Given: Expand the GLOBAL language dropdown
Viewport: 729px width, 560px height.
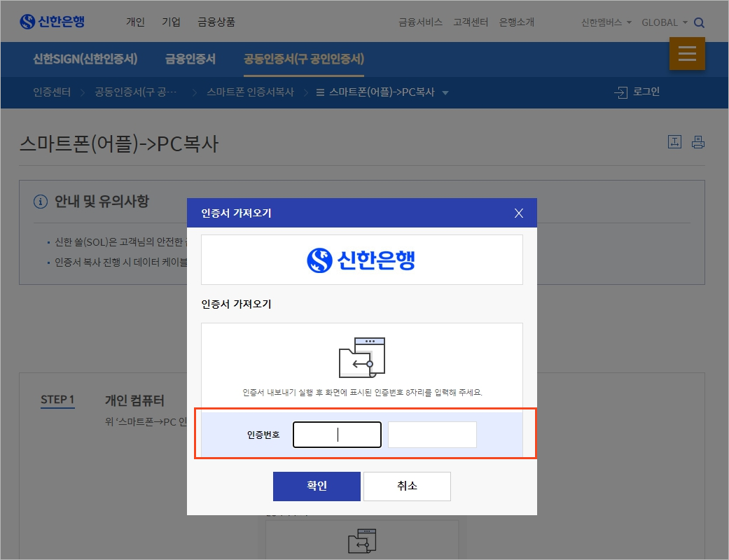Looking at the screenshot, I should point(665,22).
